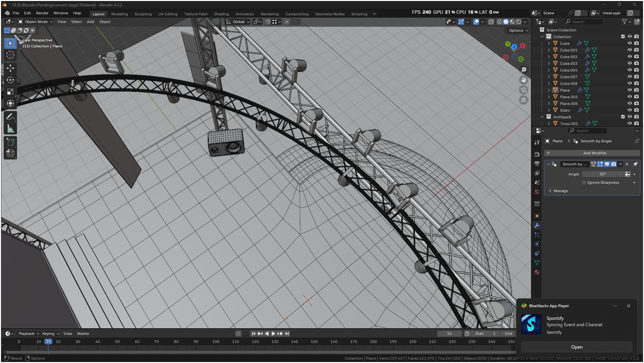Activate the Annotate tool
Viewport: 644px width, 363px height.
pyautogui.click(x=10, y=117)
